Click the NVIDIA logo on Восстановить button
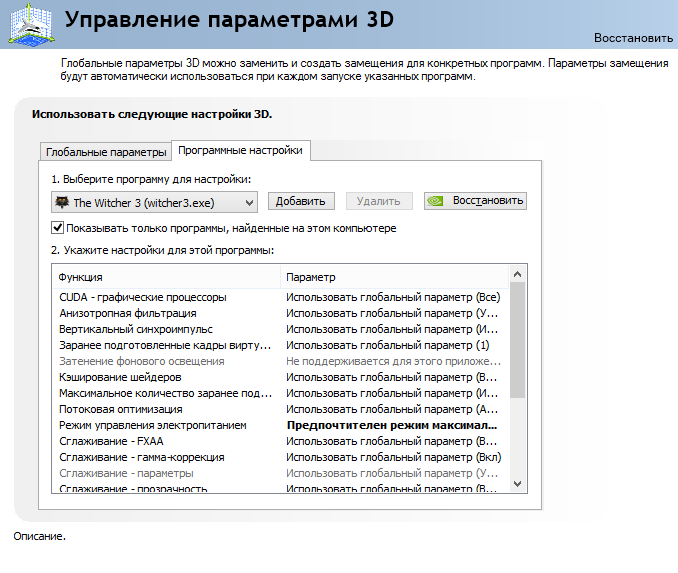 pyautogui.click(x=436, y=200)
